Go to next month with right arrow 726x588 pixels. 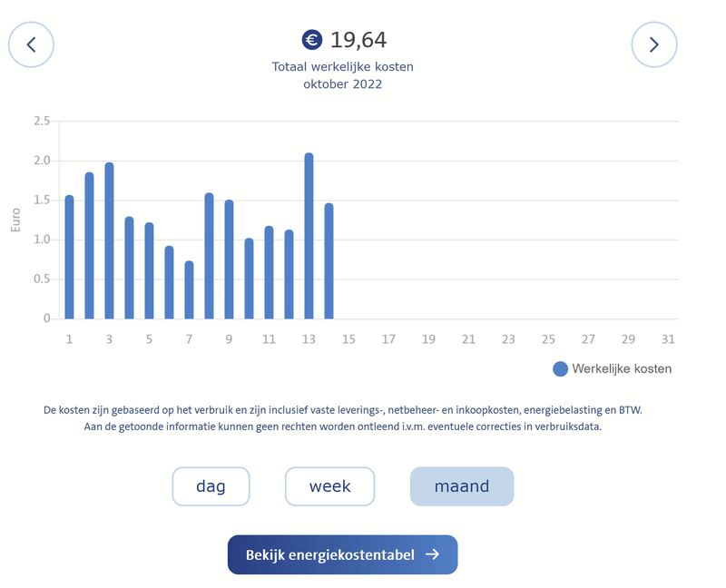[654, 44]
